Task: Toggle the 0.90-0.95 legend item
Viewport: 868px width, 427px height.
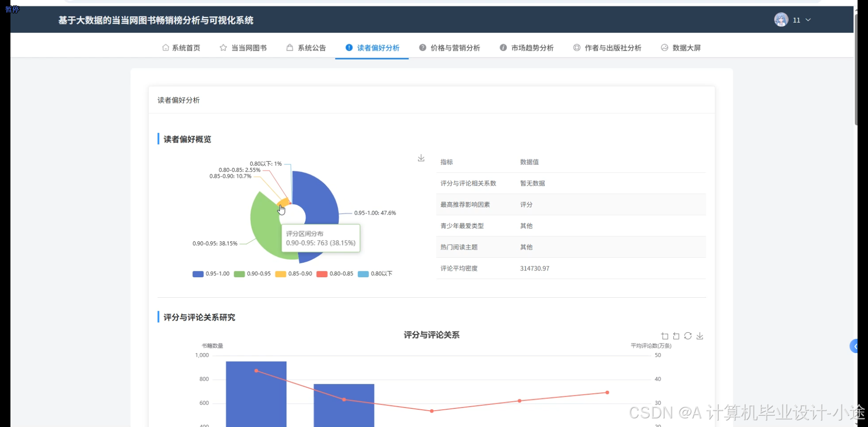Action: (x=252, y=274)
